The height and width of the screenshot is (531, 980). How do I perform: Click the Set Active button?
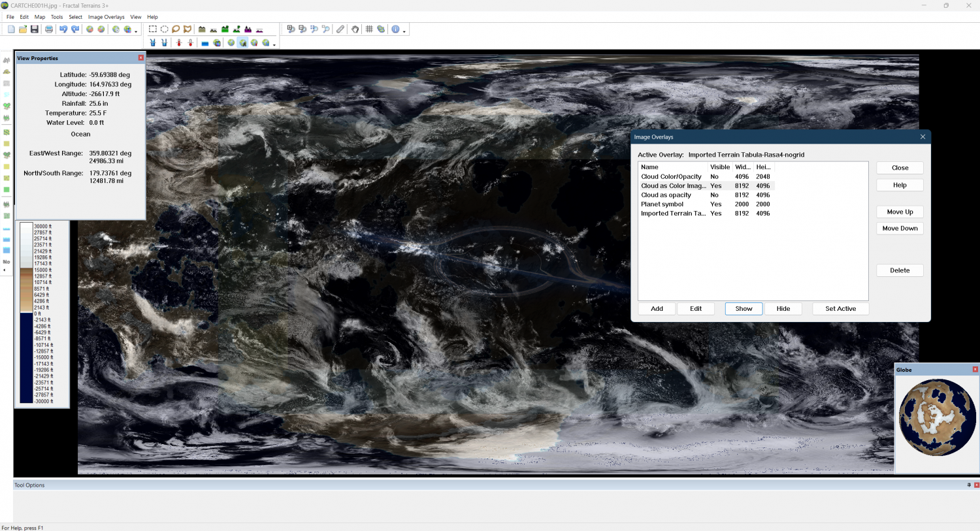click(x=840, y=309)
